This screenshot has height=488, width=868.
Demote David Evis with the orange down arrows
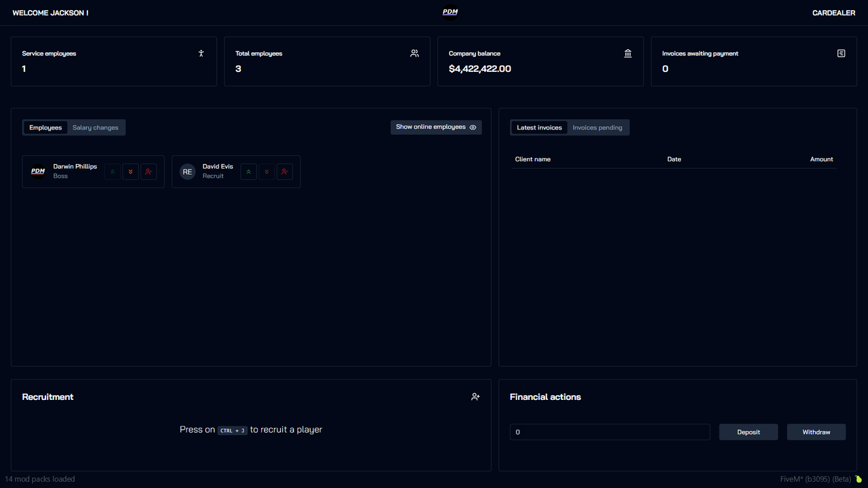tap(267, 171)
